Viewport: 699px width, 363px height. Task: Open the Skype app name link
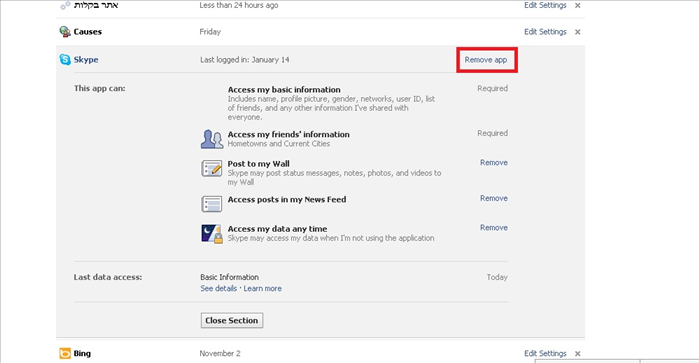(x=86, y=60)
